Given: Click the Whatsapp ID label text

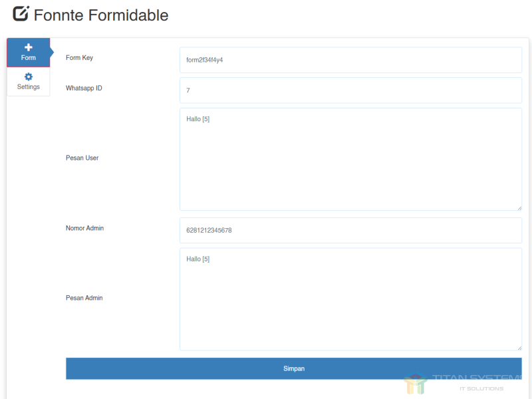Looking at the screenshot, I should [84, 88].
